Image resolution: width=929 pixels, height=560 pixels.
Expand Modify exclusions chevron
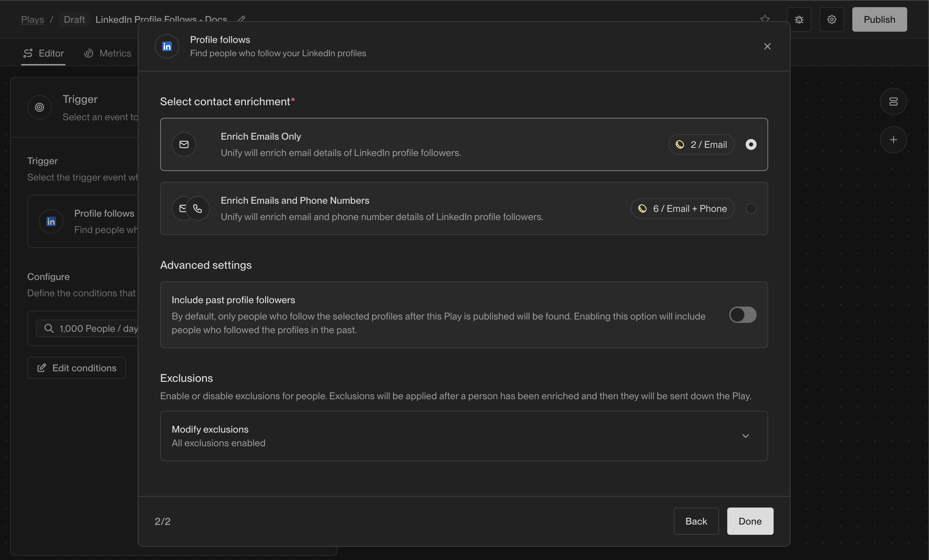click(745, 436)
